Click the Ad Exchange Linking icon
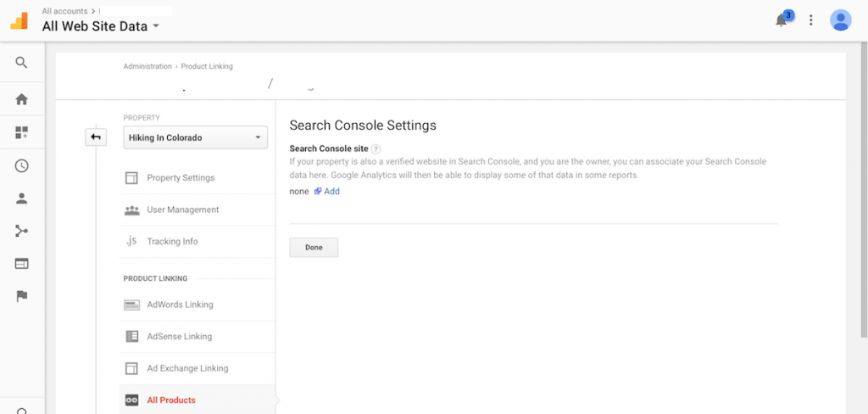The image size is (868, 414). coord(131,368)
